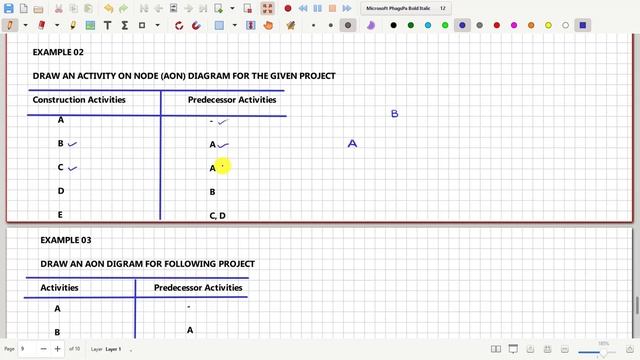Redo the last action
The height and width of the screenshot is (360, 640).
(x=123, y=8)
